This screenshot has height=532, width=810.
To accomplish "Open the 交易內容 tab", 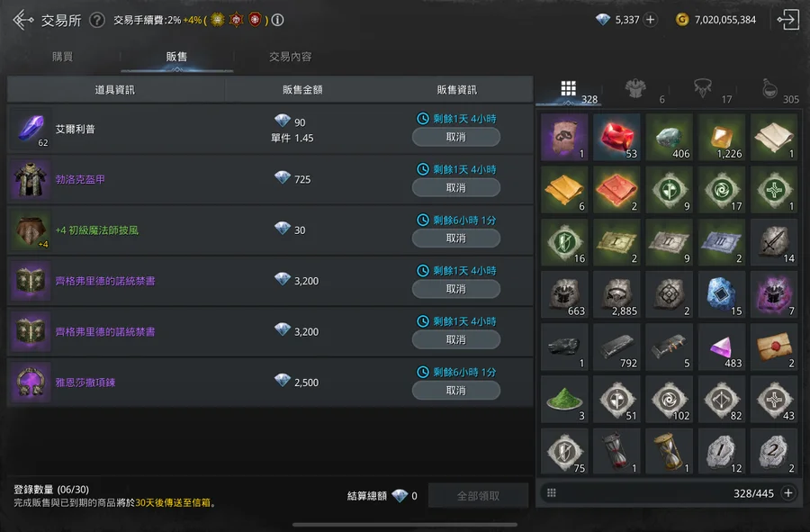I will (x=291, y=57).
